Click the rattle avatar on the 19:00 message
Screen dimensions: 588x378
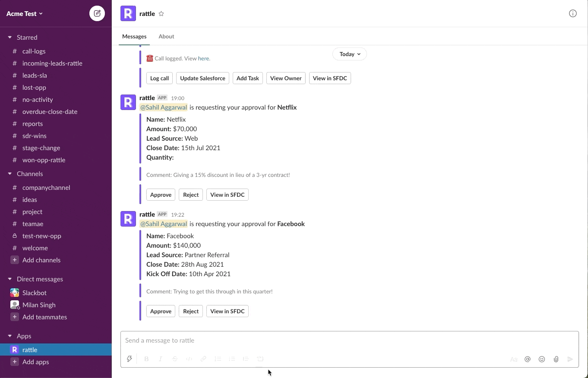128,102
